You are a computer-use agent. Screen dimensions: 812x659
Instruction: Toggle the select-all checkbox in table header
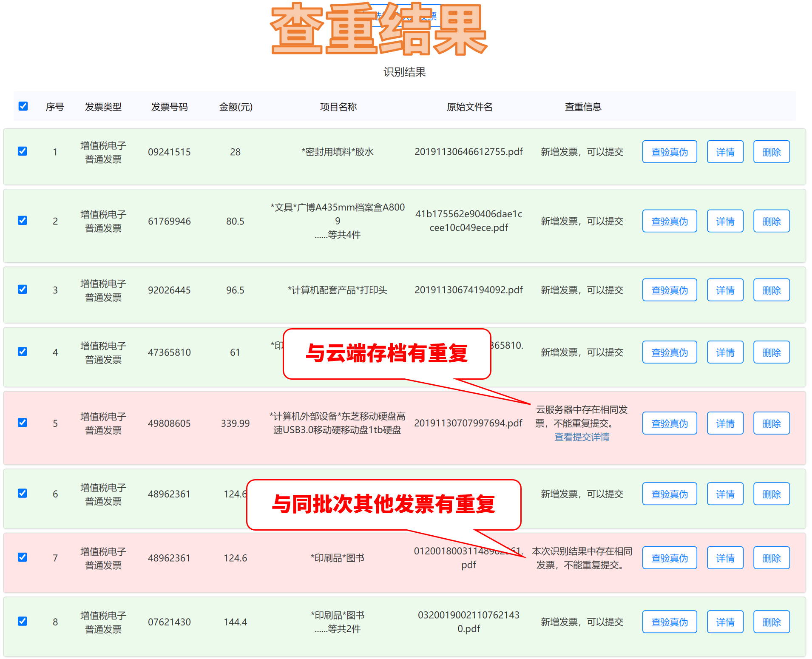[23, 106]
